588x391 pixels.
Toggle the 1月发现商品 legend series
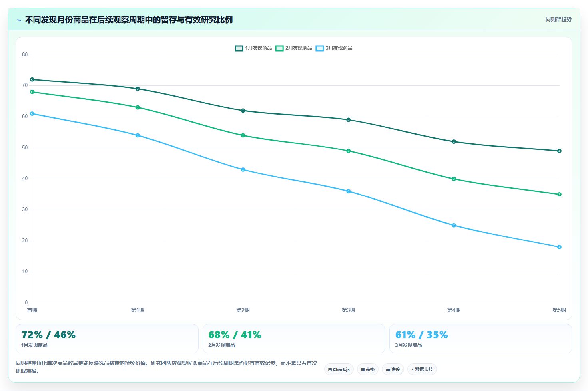pos(253,48)
